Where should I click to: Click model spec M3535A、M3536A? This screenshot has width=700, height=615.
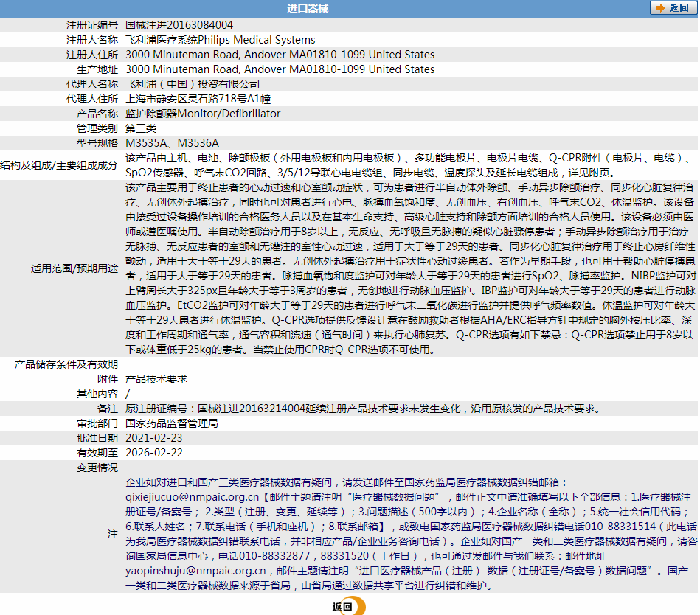(172, 143)
